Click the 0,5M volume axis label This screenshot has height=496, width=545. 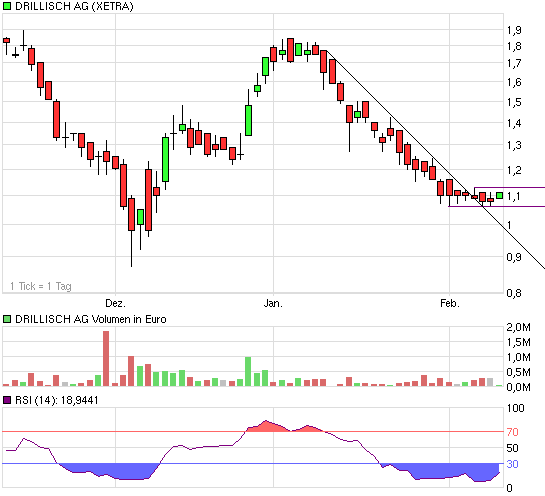(519, 372)
